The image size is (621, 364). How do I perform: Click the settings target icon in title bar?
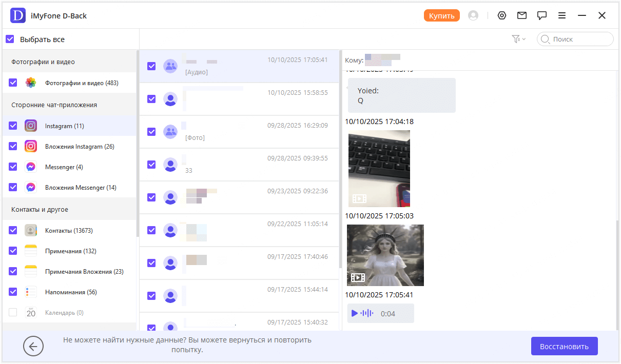coord(502,16)
